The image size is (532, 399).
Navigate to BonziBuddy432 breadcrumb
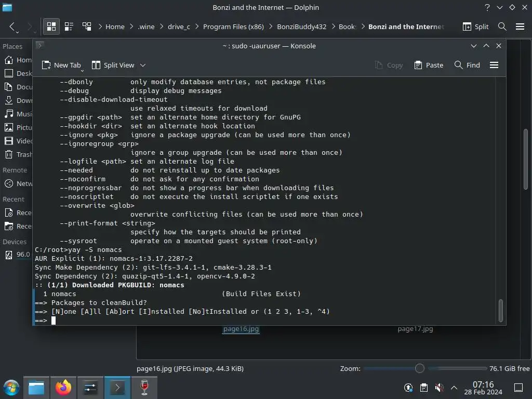(x=301, y=26)
